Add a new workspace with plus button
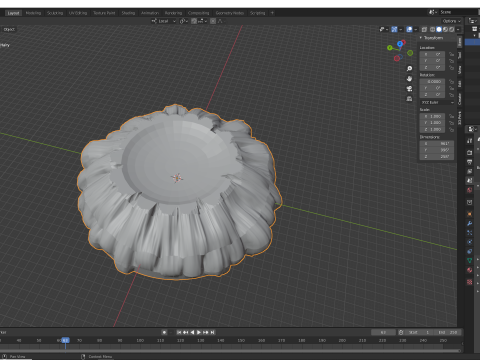This screenshot has height=360, width=480. point(272,13)
